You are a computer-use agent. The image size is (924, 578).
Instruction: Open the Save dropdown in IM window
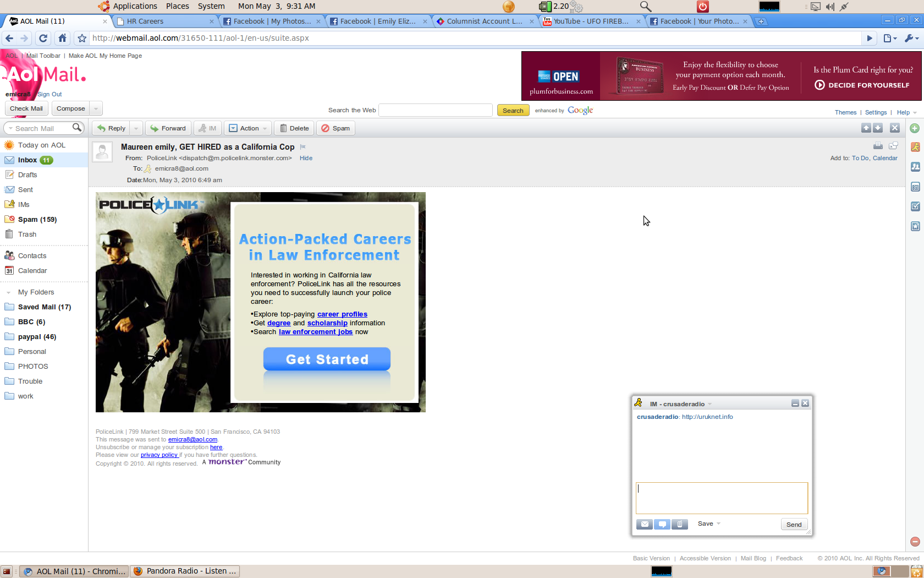[x=709, y=524]
